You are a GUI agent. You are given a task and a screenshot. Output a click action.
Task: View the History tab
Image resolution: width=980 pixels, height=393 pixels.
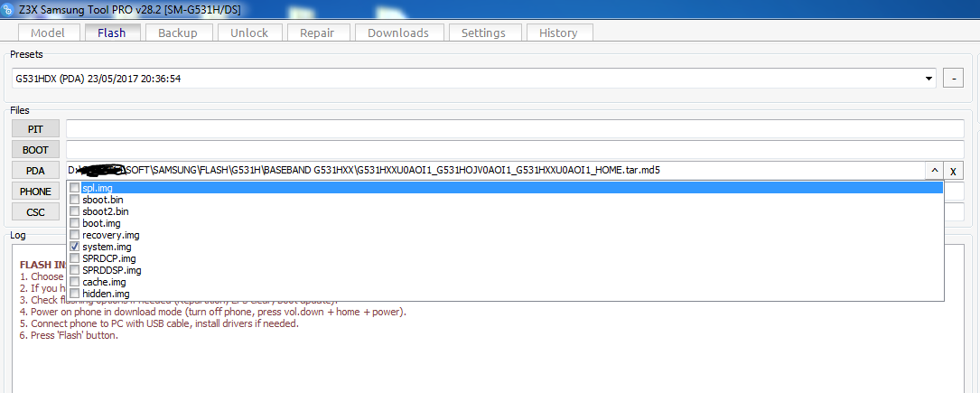(558, 33)
